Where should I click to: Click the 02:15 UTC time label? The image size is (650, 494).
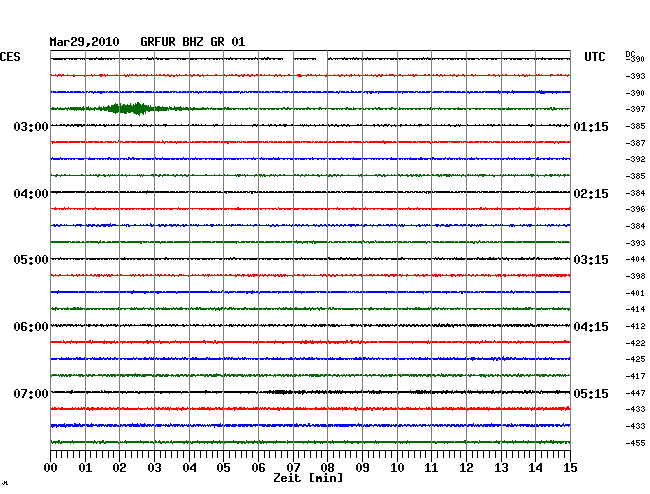click(x=591, y=194)
